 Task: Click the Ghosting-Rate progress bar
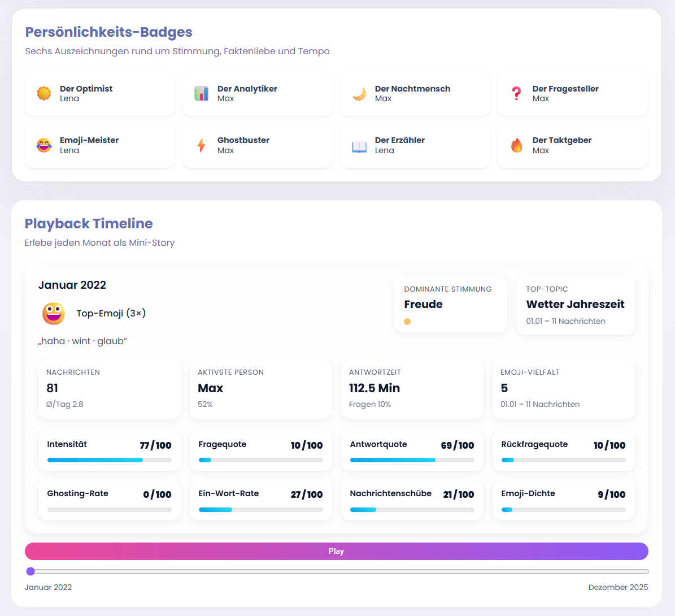(110, 510)
